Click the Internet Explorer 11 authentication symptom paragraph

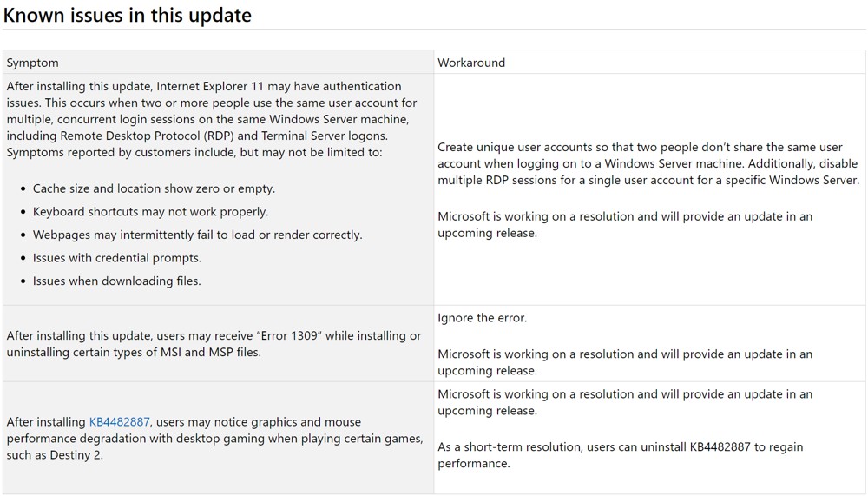point(212,119)
